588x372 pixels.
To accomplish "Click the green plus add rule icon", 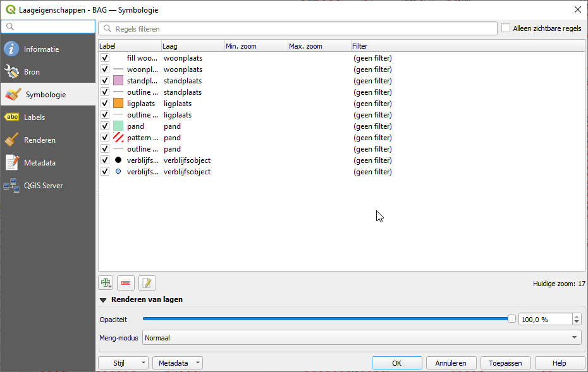I will pyautogui.click(x=106, y=283).
